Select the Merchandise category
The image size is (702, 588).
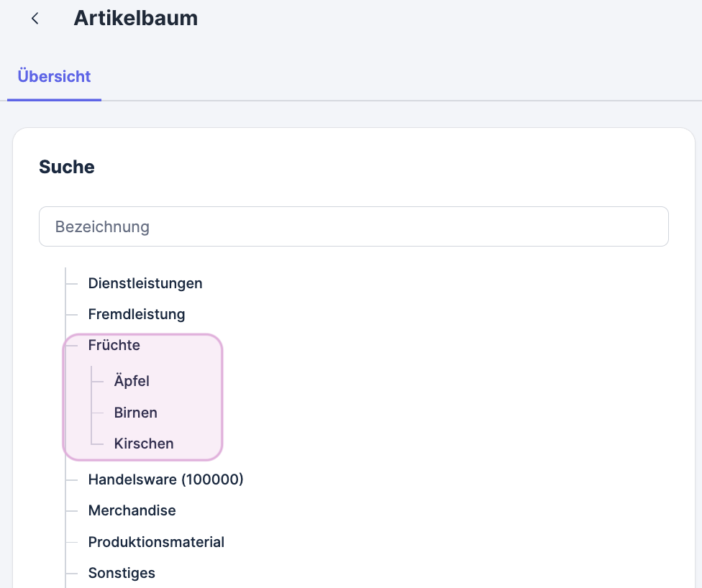pyautogui.click(x=132, y=510)
